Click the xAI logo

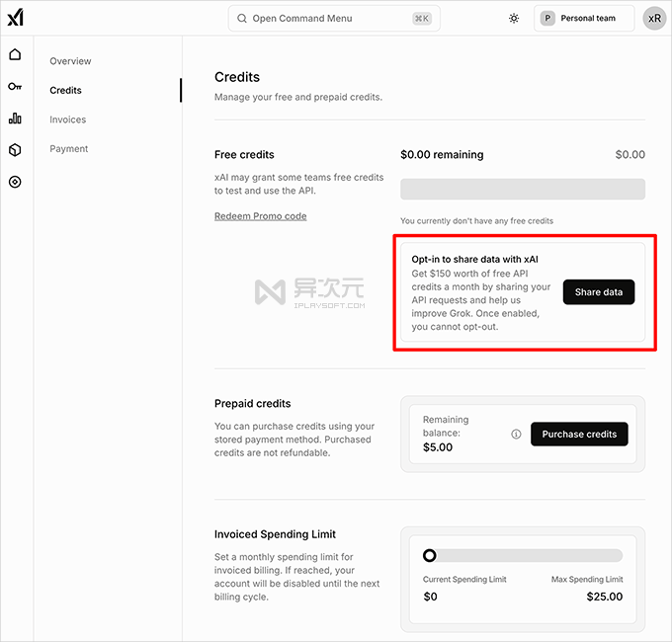coord(16,18)
